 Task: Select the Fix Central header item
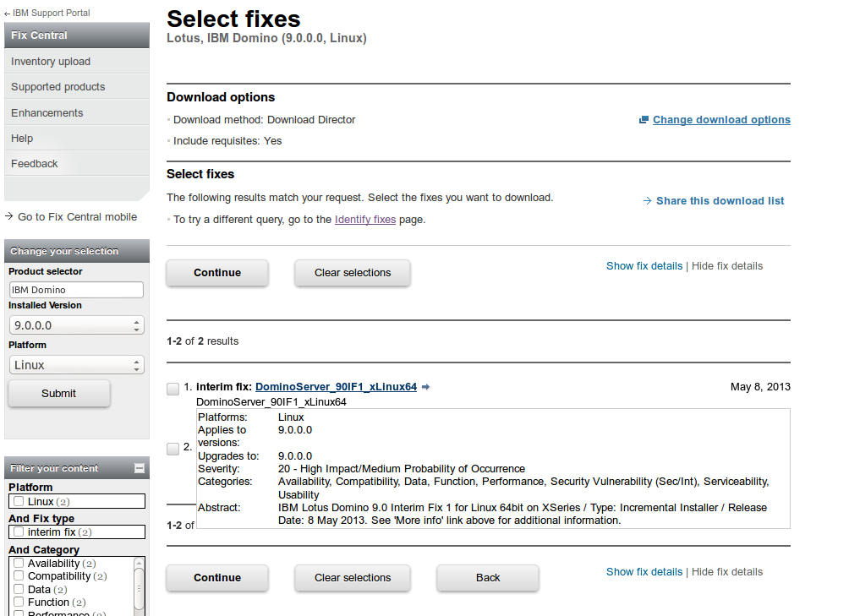point(77,35)
